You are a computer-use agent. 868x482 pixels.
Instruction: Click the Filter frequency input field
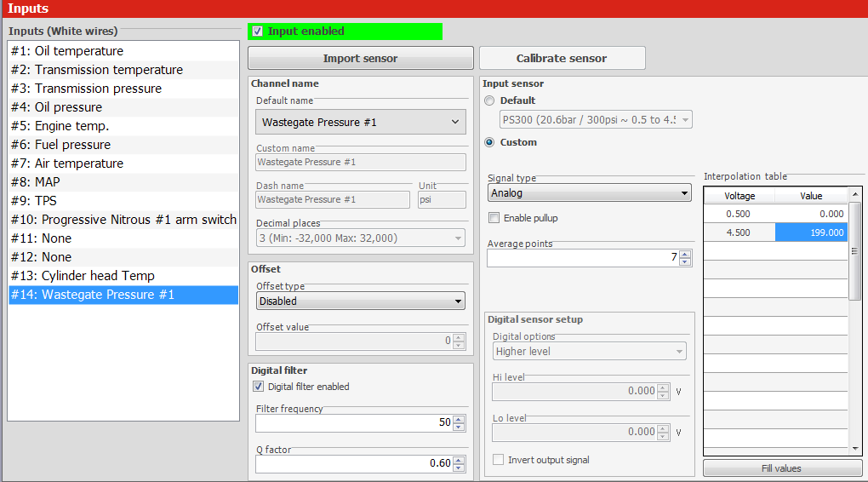pos(353,422)
